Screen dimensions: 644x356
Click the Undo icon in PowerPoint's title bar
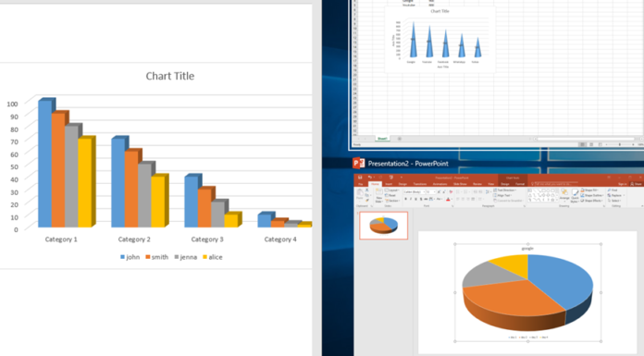click(x=370, y=177)
